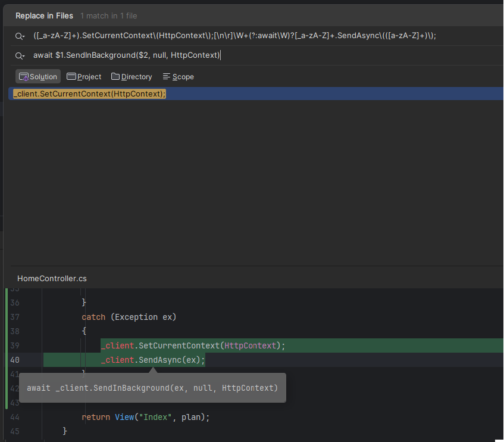Click the Project window icon
The height and width of the screenshot is (442, 504).
(71, 76)
